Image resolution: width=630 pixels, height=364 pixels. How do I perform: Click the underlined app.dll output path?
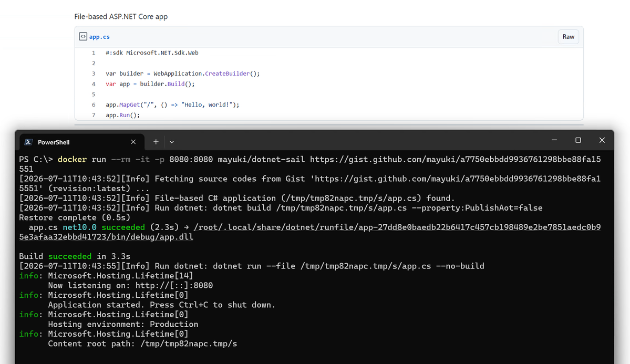(310, 232)
